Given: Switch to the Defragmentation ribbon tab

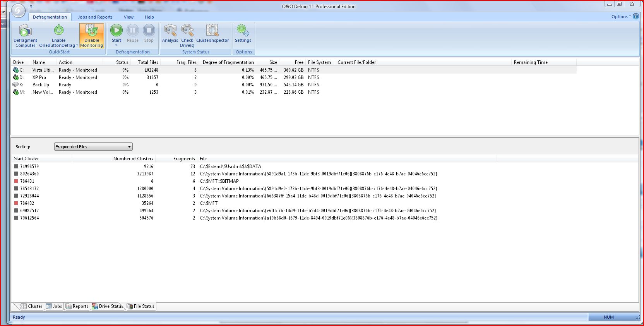Looking at the screenshot, I should pos(50,17).
